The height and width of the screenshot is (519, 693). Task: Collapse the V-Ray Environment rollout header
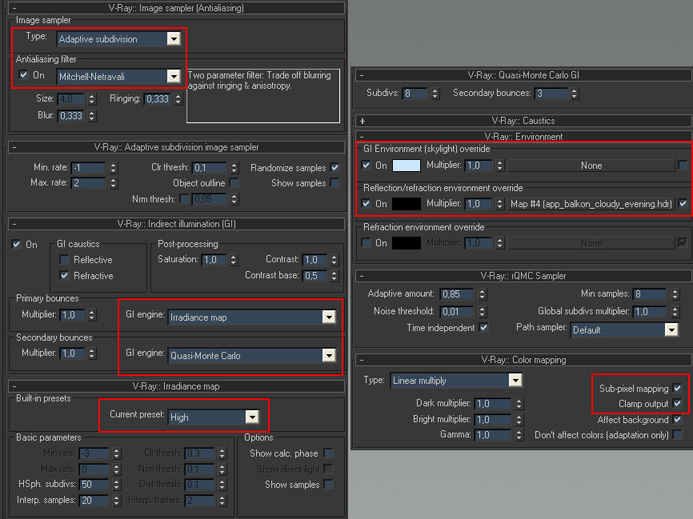[x=523, y=136]
